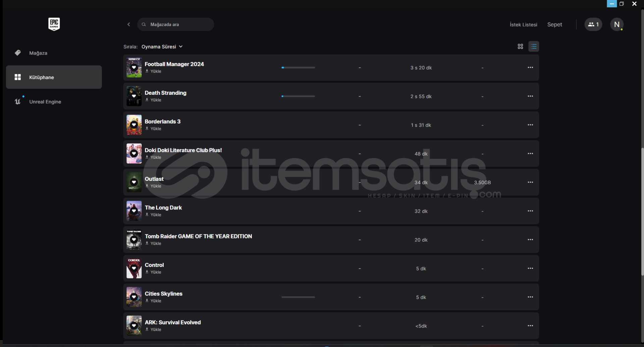Open the Football Manager 2024 thumbnail
The image size is (644, 347).
(134, 68)
